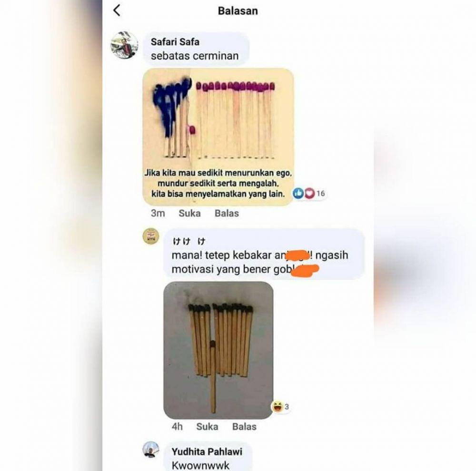
Task: Open the burnt matches photo reply
Action: tap(218, 350)
